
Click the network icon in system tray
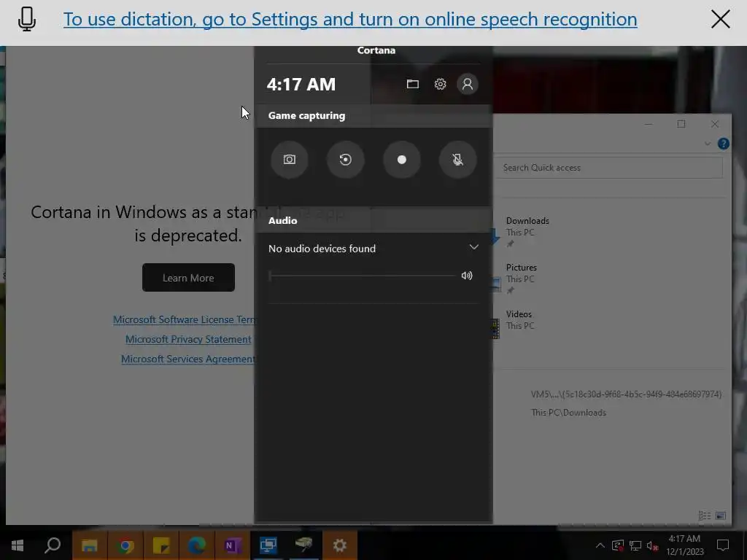coord(635,545)
